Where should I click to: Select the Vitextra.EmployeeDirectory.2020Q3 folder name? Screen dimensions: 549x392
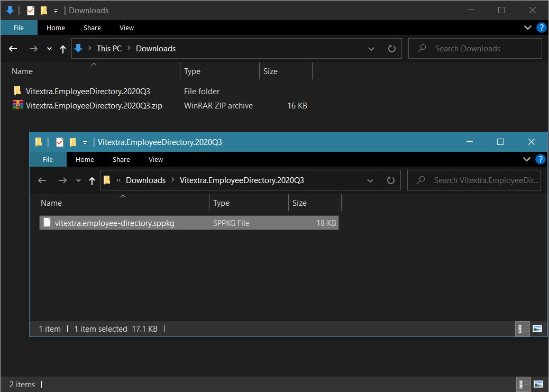88,92
